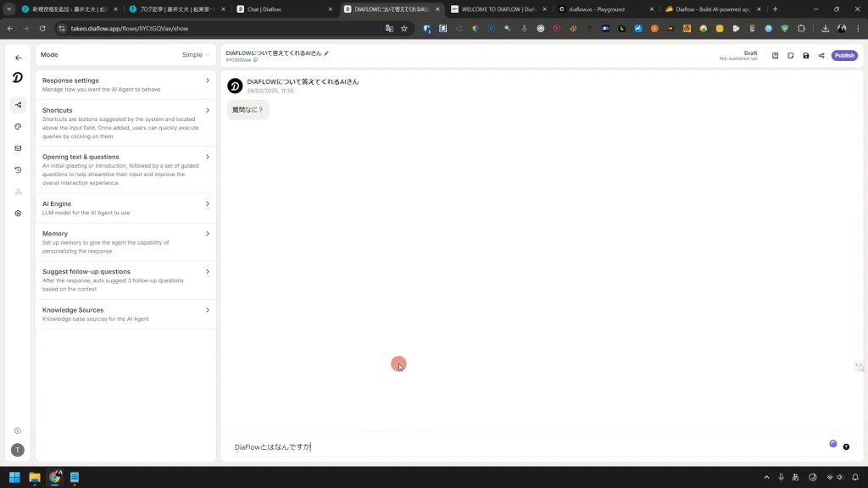This screenshot has height=488, width=868.
Task: Open a new browser tab with the plus button
Action: (775, 9)
